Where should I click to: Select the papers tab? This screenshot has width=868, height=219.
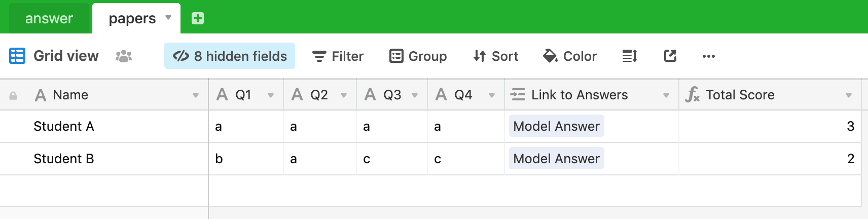[x=132, y=19]
